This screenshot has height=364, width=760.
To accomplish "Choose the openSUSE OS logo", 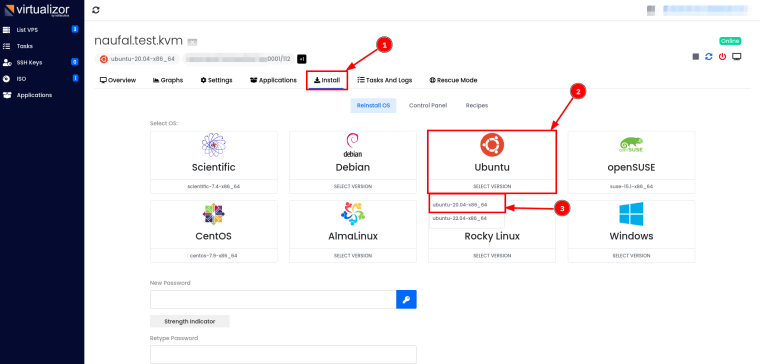I will pyautogui.click(x=631, y=144).
